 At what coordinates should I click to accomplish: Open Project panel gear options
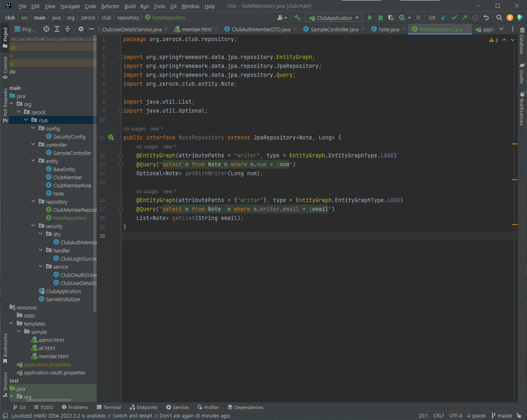tap(81, 29)
